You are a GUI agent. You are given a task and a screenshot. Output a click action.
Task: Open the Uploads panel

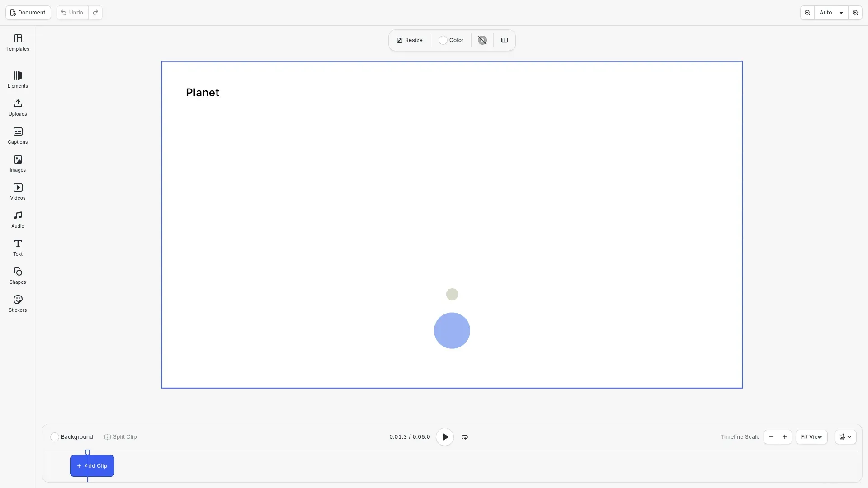pyautogui.click(x=18, y=108)
